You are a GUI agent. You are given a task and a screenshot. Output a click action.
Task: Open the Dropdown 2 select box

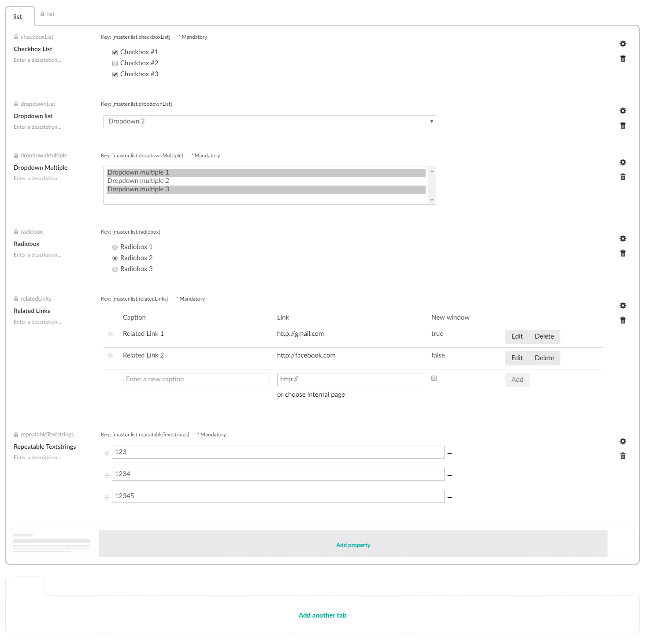pyautogui.click(x=269, y=122)
